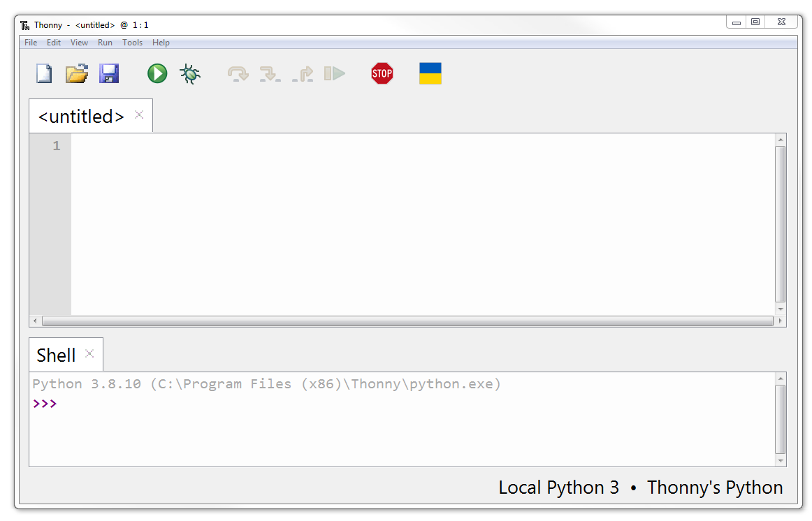The width and height of the screenshot is (812, 521).
Task: Click the New file icon
Action: coord(44,73)
